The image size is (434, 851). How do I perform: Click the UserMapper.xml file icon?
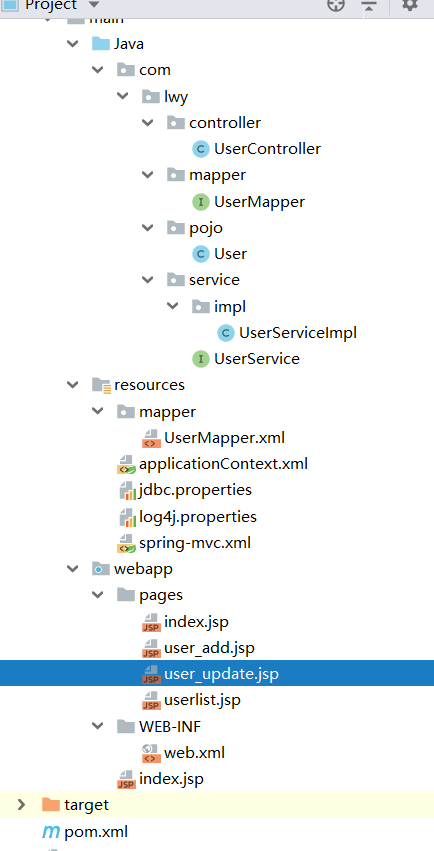151,437
